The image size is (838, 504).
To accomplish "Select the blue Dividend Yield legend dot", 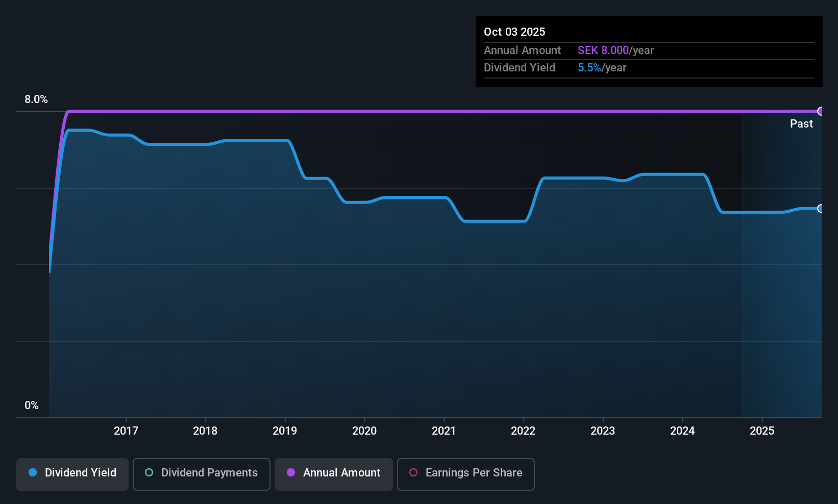I will pos(33,473).
